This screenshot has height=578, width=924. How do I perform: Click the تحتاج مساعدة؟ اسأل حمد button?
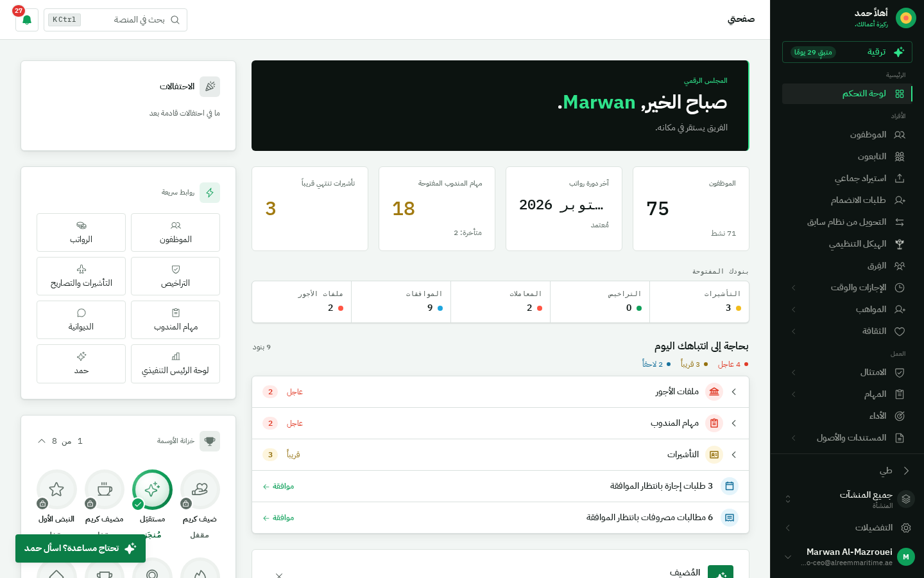pos(80,548)
